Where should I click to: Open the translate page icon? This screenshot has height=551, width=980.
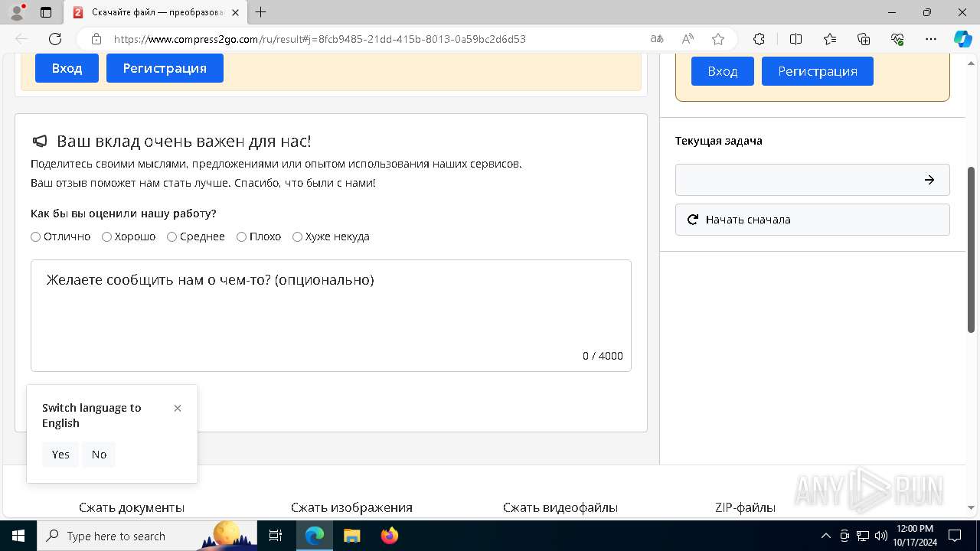click(657, 39)
